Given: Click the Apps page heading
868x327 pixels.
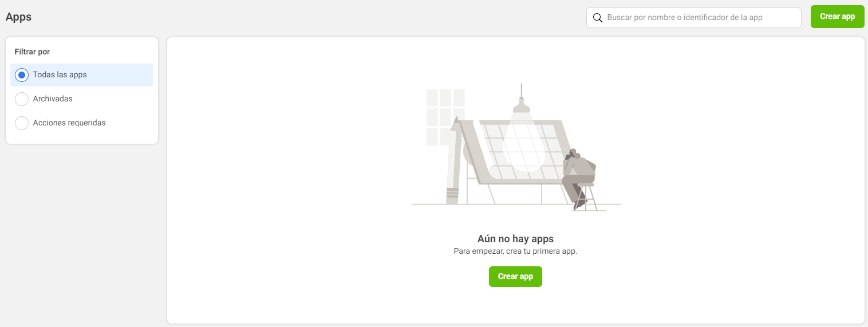Looking at the screenshot, I should tap(18, 17).
